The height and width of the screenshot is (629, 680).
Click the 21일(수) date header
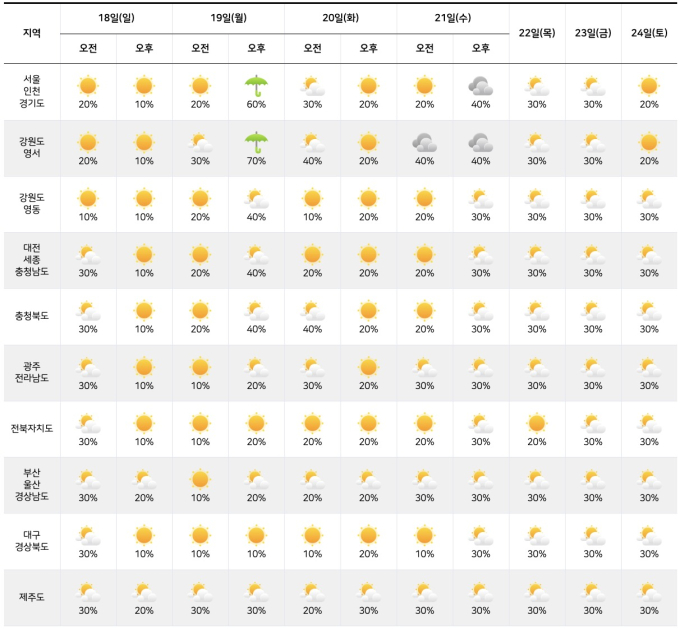click(453, 18)
